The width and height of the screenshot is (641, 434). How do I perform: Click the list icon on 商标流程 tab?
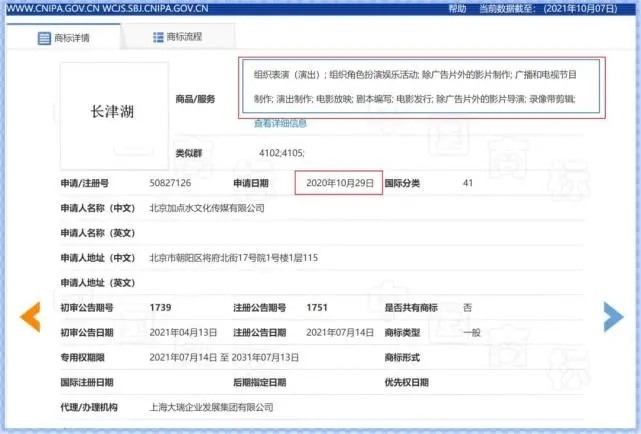[x=159, y=37]
